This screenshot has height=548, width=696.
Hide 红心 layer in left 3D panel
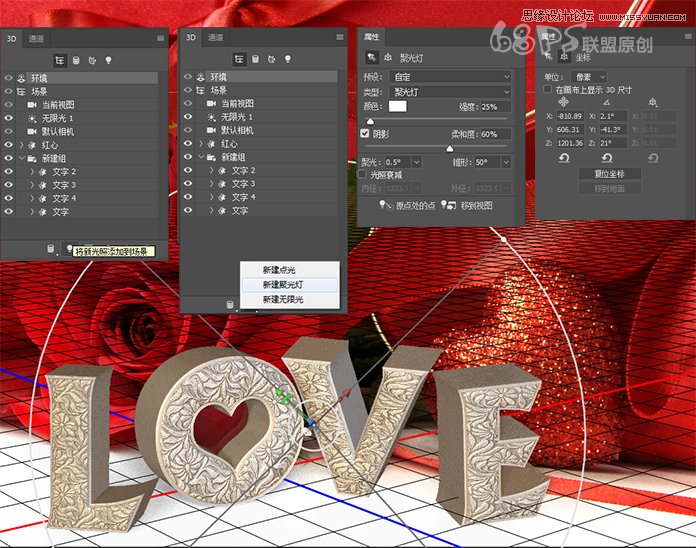8,145
